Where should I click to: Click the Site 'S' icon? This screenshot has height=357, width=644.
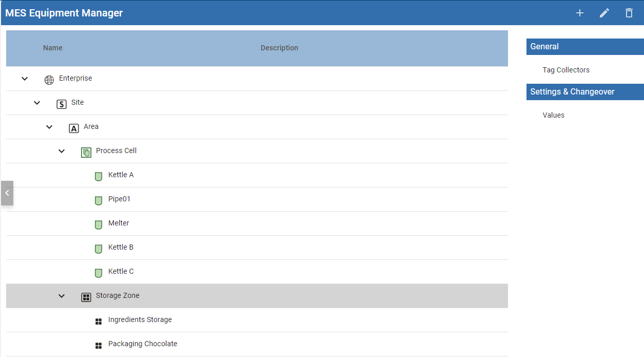point(62,104)
